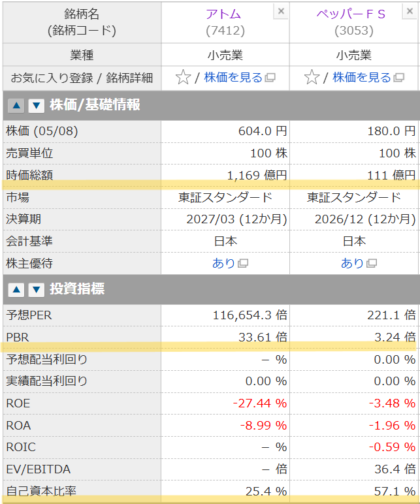
Task: Select アトム 業種 小売業 cell
Action: point(225,55)
